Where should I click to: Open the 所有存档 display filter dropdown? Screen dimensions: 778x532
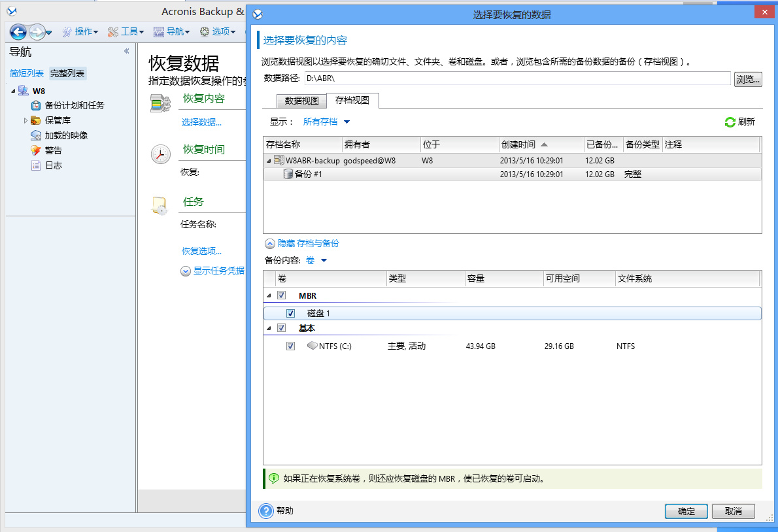click(x=326, y=122)
